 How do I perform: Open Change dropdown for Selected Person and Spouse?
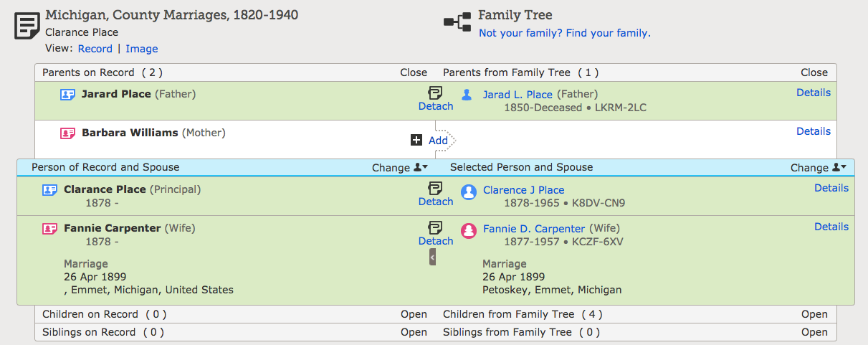(x=819, y=167)
